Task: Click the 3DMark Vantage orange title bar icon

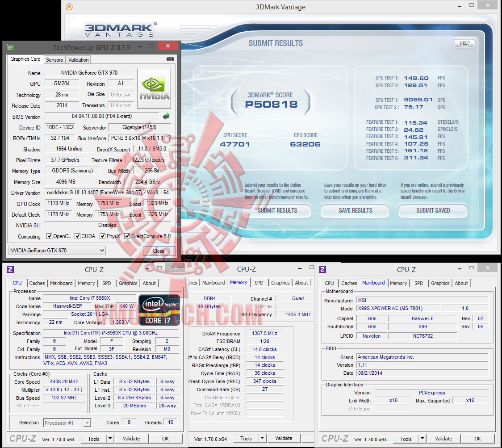Action: 69,7
